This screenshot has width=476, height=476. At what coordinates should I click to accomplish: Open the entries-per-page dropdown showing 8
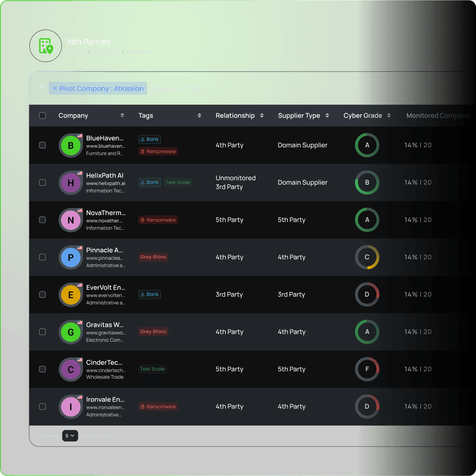[70, 436]
